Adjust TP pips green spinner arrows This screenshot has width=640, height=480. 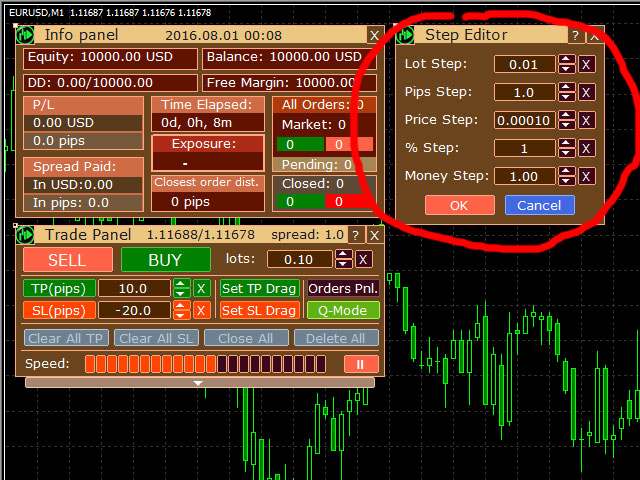pyautogui.click(x=182, y=289)
